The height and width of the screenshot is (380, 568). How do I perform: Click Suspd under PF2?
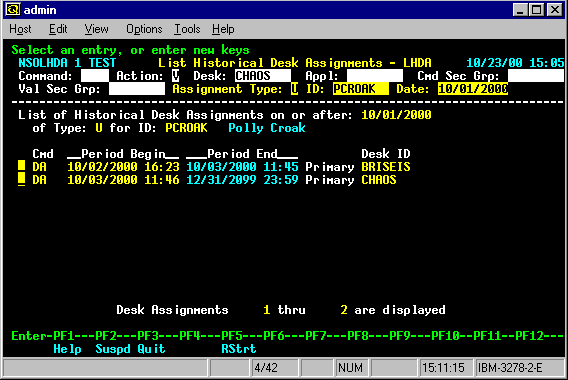point(113,349)
